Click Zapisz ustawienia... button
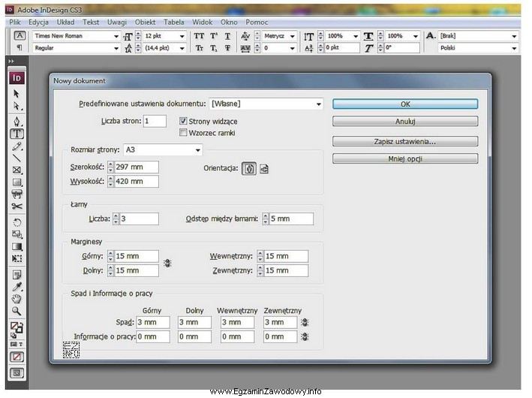The image size is (532, 398). 405,142
